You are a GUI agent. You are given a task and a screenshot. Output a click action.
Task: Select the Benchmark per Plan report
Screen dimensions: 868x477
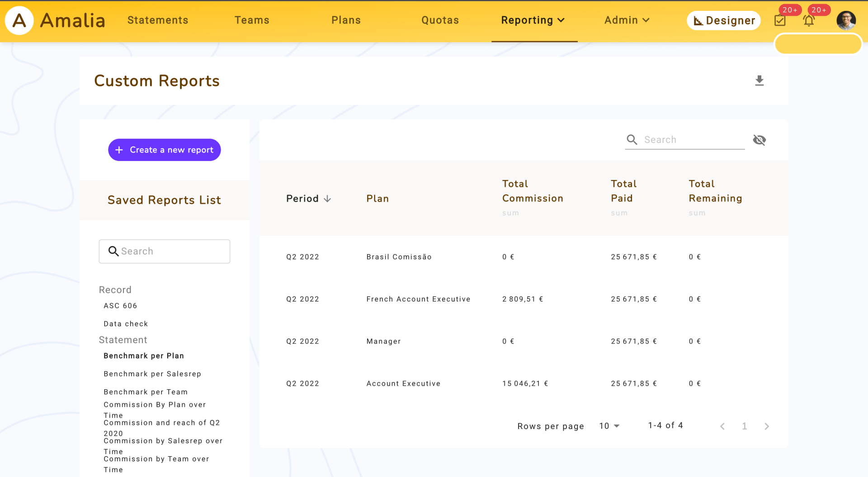click(x=144, y=356)
